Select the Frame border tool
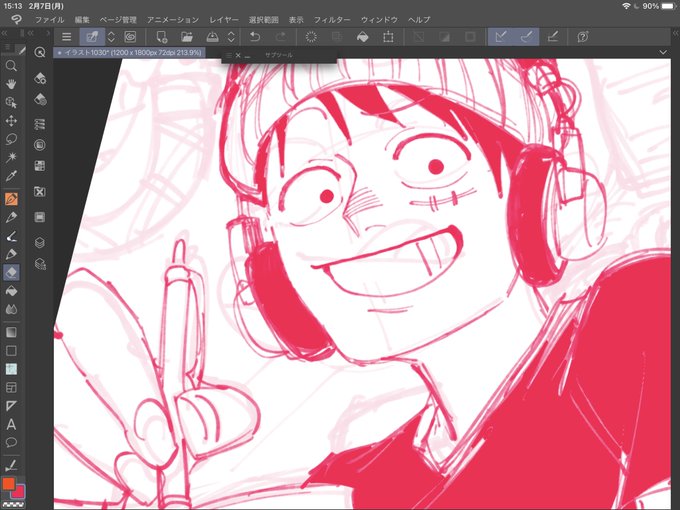 tap(11, 387)
